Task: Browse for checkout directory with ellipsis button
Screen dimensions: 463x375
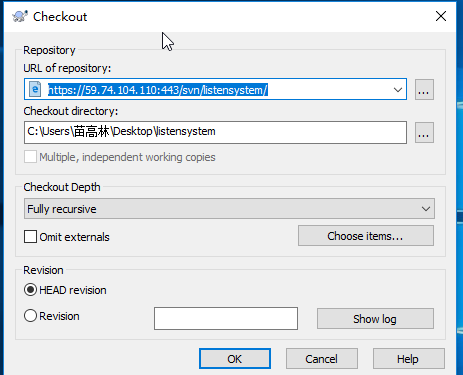Action: [x=424, y=132]
